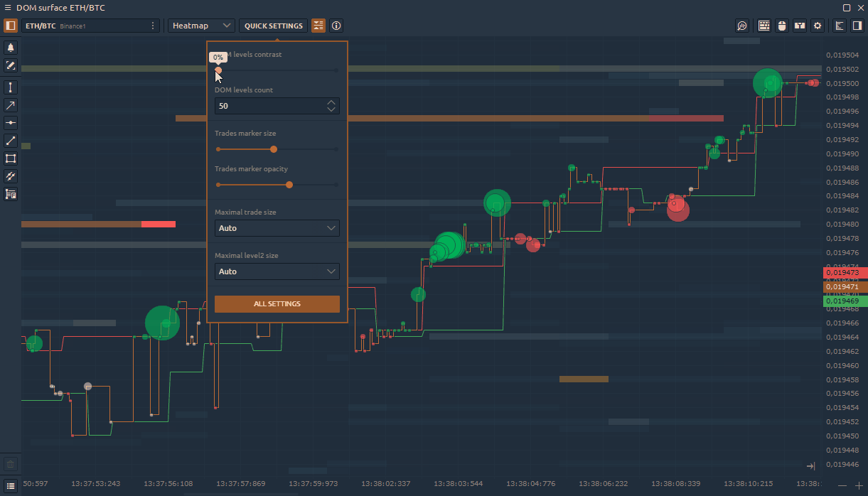Click the keyboard hotkeys grid icon
Screen dimensions: 868x496
(764, 26)
